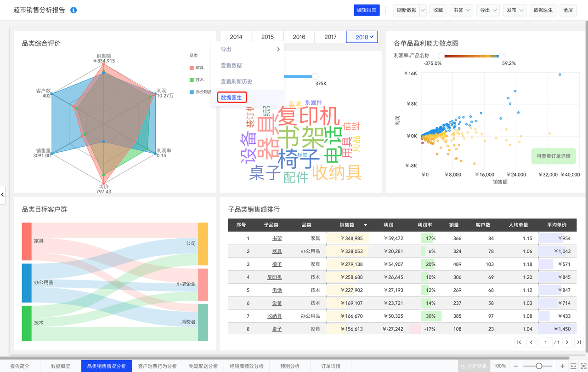Switch to the 物流配送分析 tab
Image resolution: width=588 pixels, height=372 pixels.
(x=204, y=366)
